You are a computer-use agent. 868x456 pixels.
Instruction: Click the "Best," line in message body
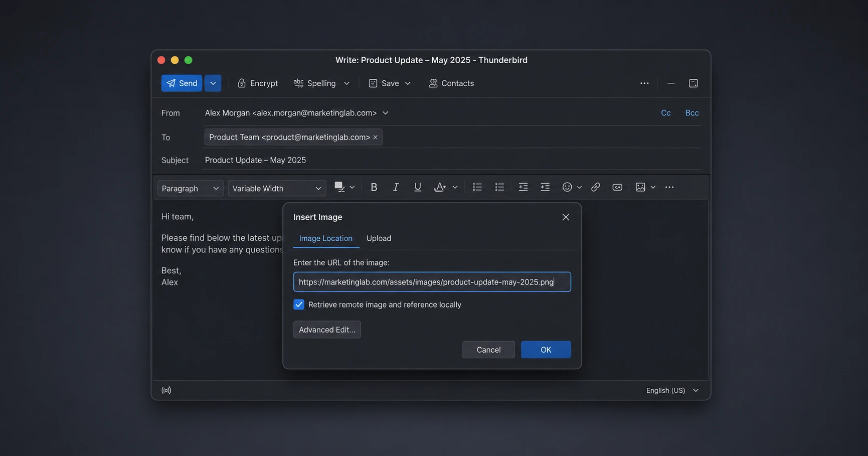point(171,270)
